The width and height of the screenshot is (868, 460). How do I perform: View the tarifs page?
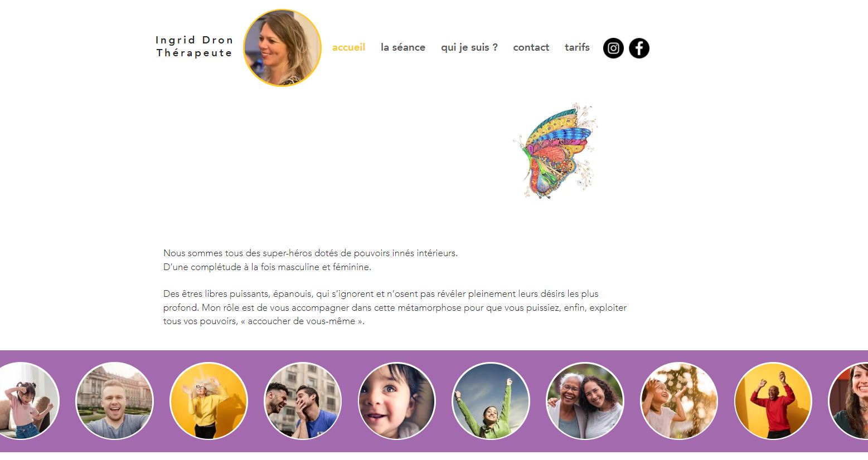[577, 47]
